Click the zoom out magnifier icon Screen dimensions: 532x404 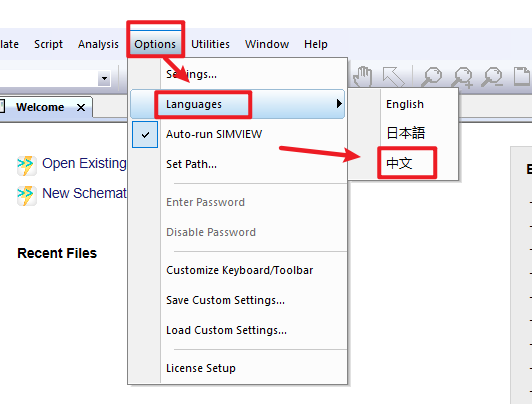[492, 77]
